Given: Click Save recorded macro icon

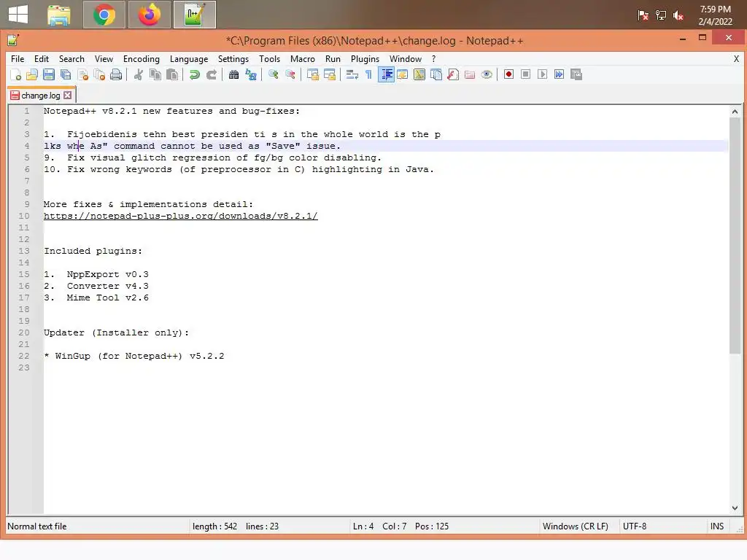Looking at the screenshot, I should point(576,74).
